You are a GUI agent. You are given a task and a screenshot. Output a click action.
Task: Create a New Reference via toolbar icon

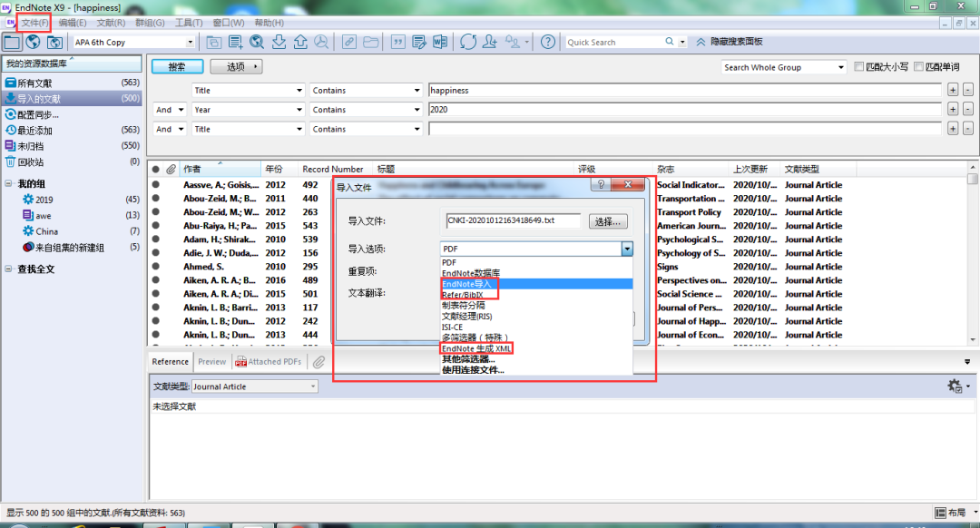tap(236, 42)
